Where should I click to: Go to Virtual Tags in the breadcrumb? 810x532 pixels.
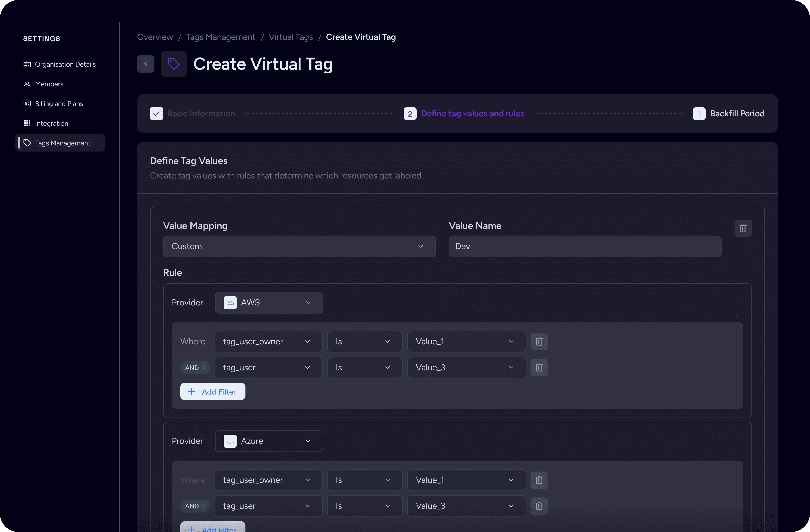pos(291,37)
